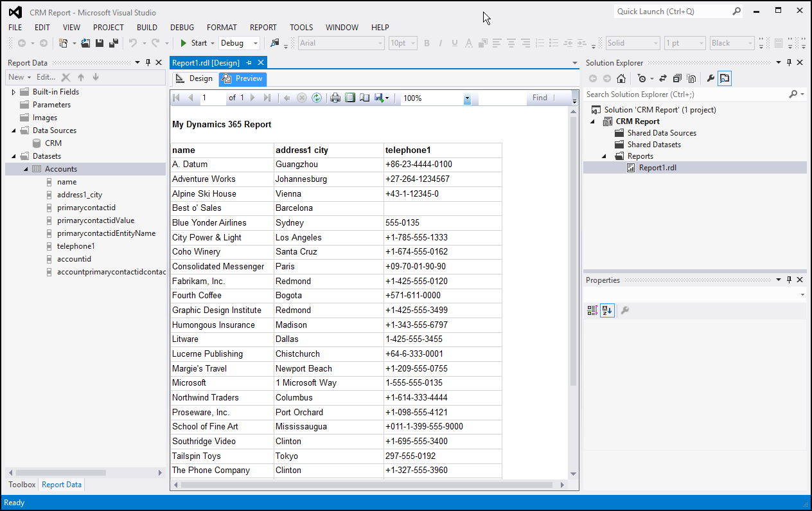The image size is (812, 511).
Task: Click the Start debugging button
Action: coord(196,42)
